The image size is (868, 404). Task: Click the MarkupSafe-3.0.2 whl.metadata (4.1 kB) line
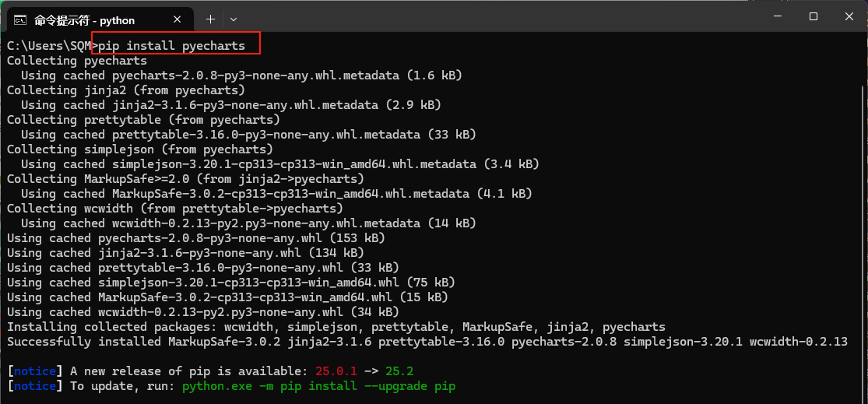[277, 194]
